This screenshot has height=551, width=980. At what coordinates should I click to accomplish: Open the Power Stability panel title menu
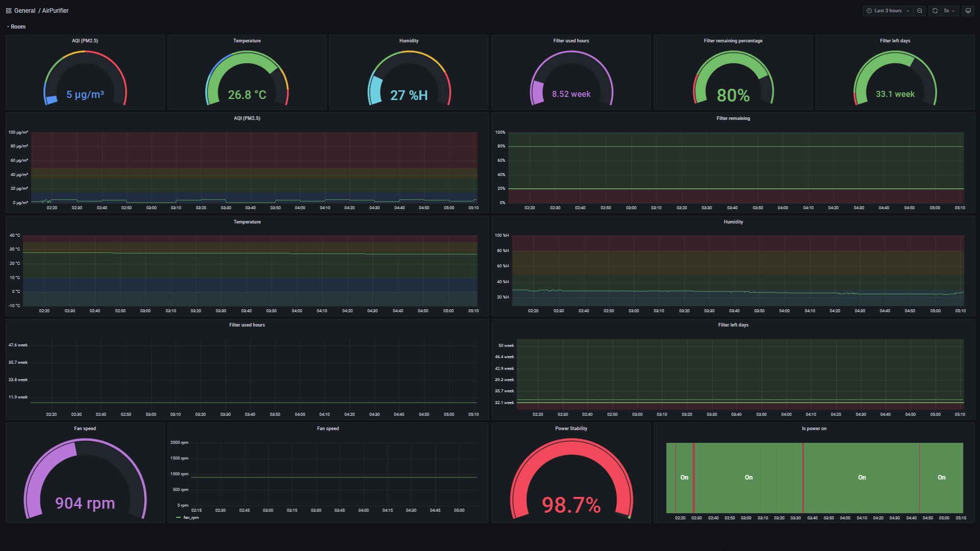(571, 429)
